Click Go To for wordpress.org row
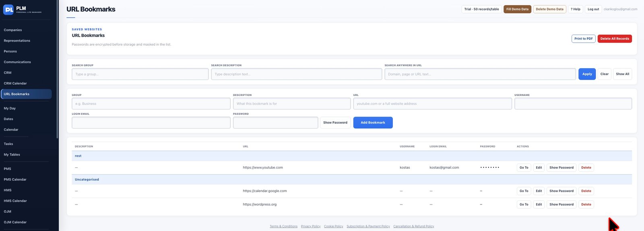644x231 pixels. point(524,204)
